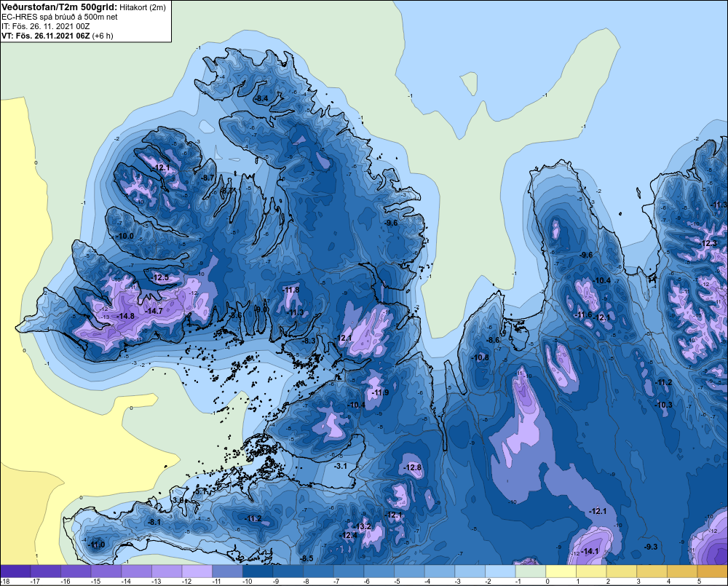
Task: Select legend swatch between -6 and -5
Action: [x=379, y=571]
